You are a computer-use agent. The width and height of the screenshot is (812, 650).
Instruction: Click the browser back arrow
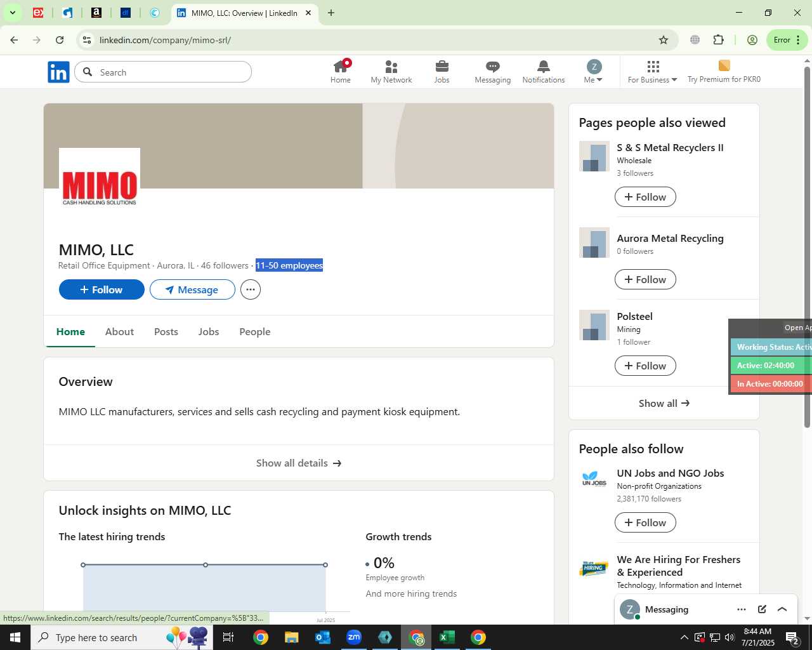point(14,40)
